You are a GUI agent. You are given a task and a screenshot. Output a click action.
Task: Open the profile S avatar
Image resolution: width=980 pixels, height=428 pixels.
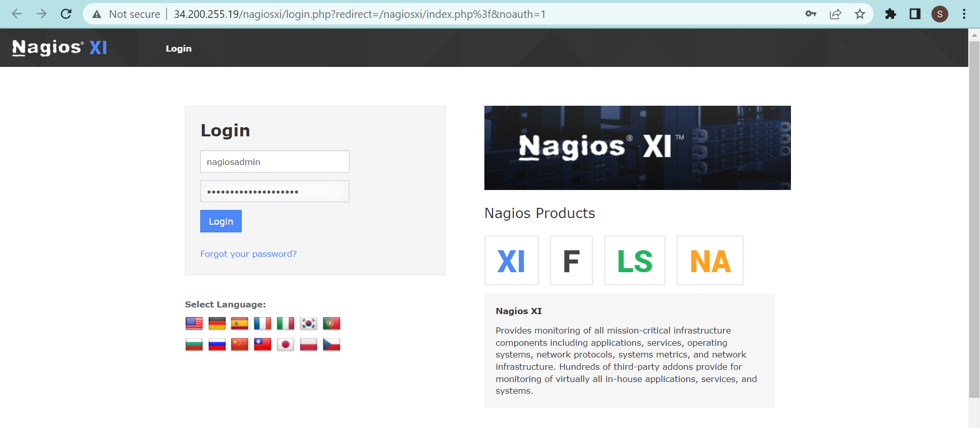[940, 14]
